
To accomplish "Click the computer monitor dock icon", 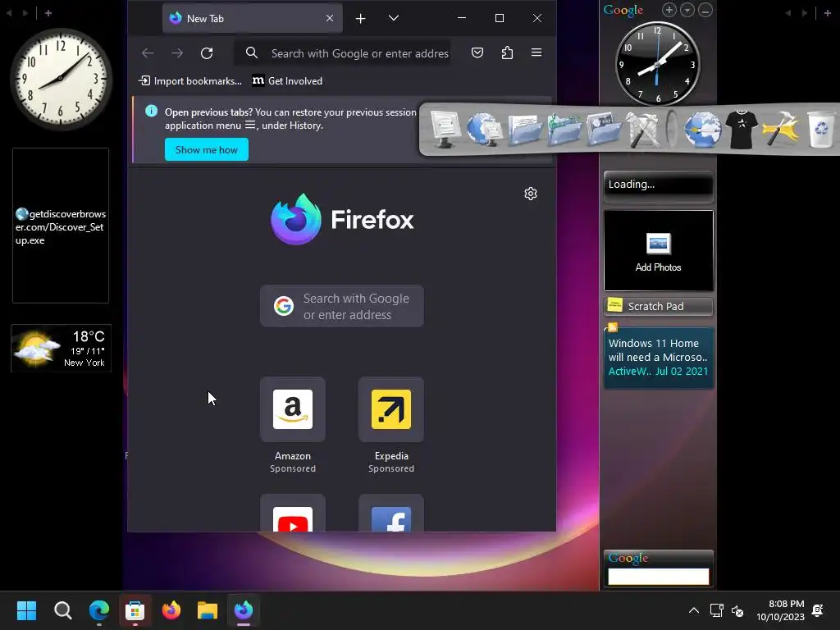I will click(445, 129).
